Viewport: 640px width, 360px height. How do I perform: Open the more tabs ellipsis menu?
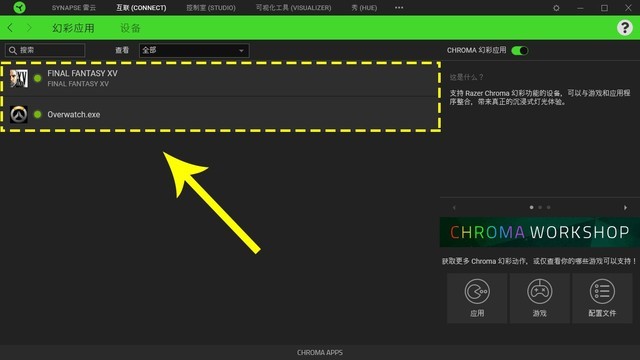pyautogui.click(x=399, y=7)
